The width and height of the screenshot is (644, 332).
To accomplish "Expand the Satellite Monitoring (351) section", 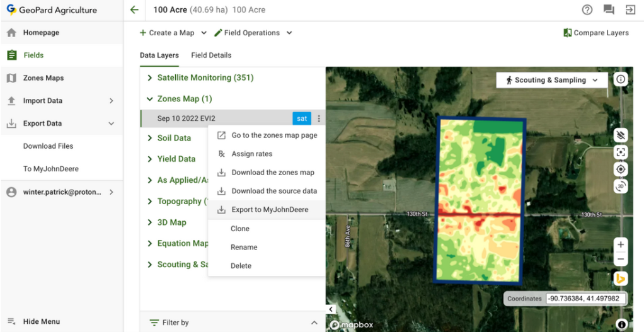I will tap(205, 78).
